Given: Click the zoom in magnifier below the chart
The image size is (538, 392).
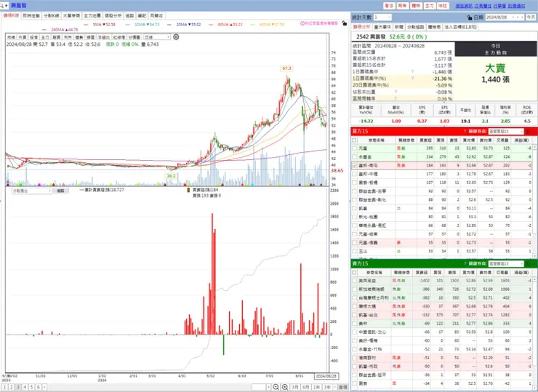Looking at the screenshot, I should 285,387.
